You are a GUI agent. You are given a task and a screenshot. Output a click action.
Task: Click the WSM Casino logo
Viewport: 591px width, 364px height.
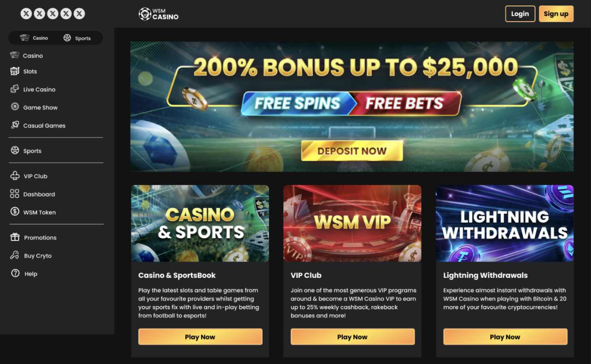click(x=158, y=14)
